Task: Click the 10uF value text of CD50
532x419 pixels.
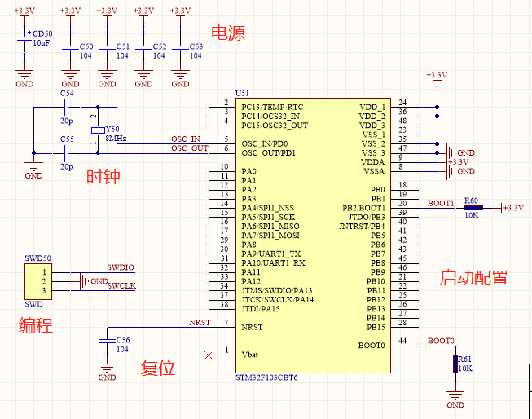Action: pyautogui.click(x=42, y=43)
